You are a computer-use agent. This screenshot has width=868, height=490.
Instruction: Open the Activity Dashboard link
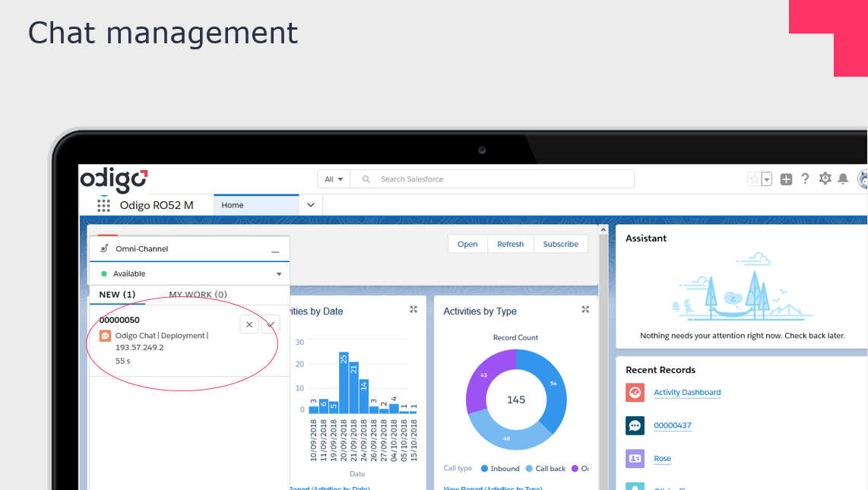[x=687, y=393]
